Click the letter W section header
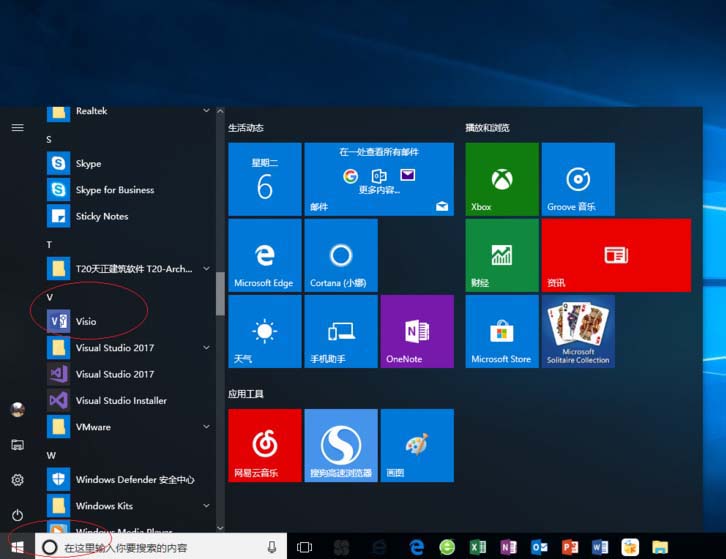 click(51, 456)
